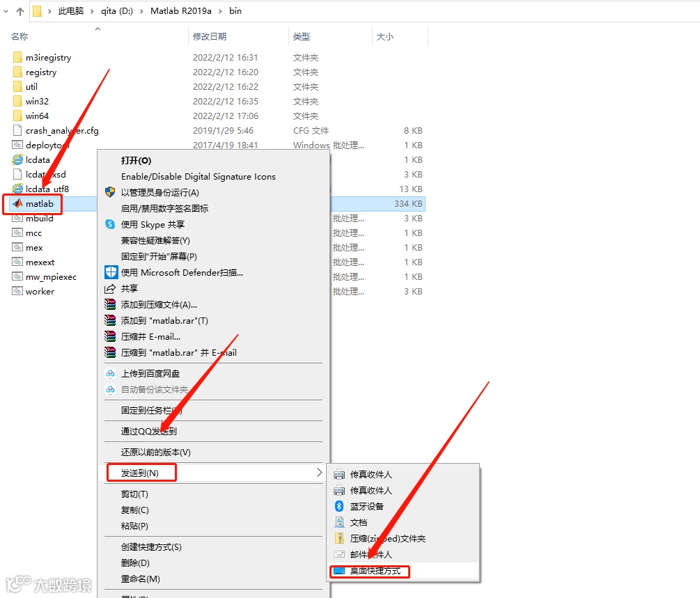The height and width of the screenshot is (598, 700).
Task: Choose 删除(D) from the context menu
Action: [x=135, y=562]
